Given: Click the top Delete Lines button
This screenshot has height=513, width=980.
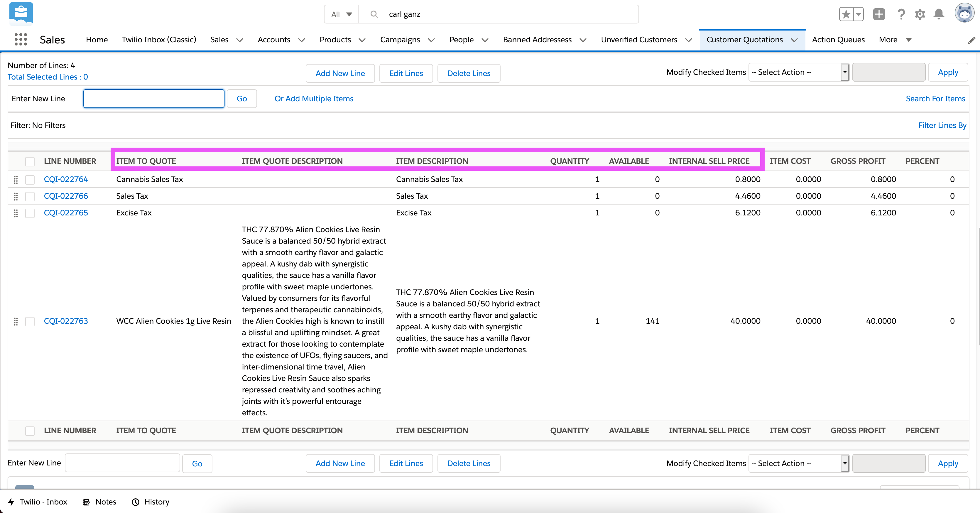Looking at the screenshot, I should 469,73.
